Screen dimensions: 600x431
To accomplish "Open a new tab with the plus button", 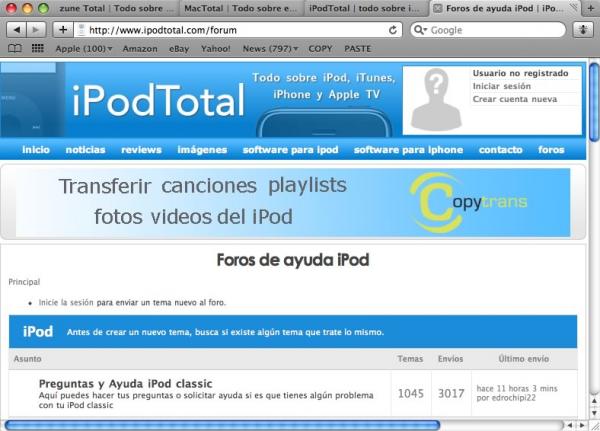I will [590, 8].
